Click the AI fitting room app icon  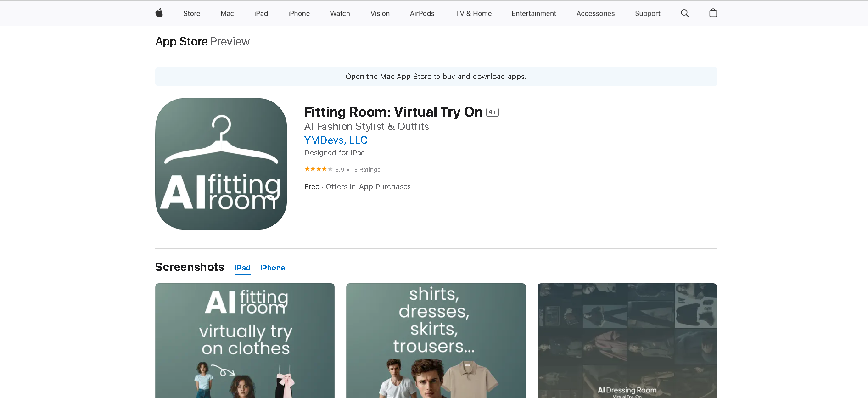pyautogui.click(x=221, y=164)
